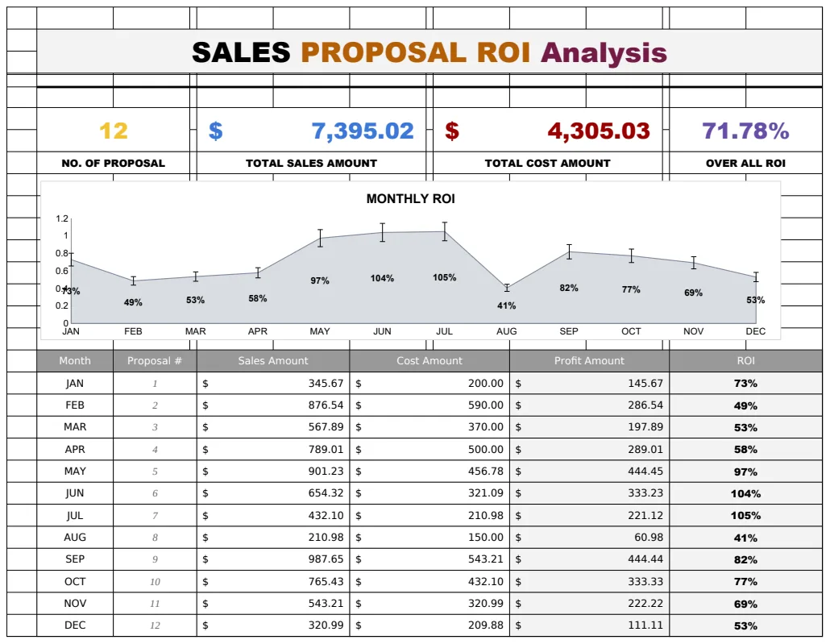
Task: Select the 77% ROI cell for OCT
Action: tap(745, 581)
